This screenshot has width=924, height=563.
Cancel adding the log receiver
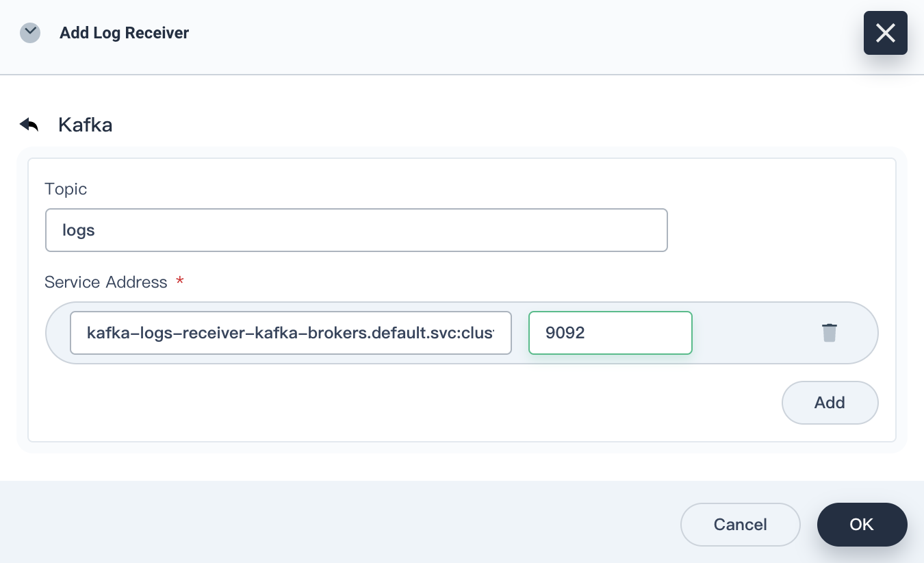[x=740, y=524]
